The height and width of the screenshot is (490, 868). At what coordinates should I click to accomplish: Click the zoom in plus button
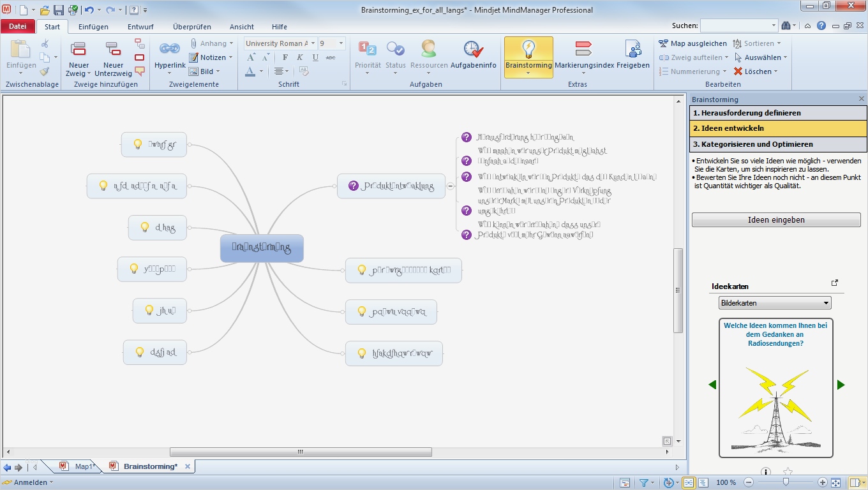pyautogui.click(x=823, y=483)
